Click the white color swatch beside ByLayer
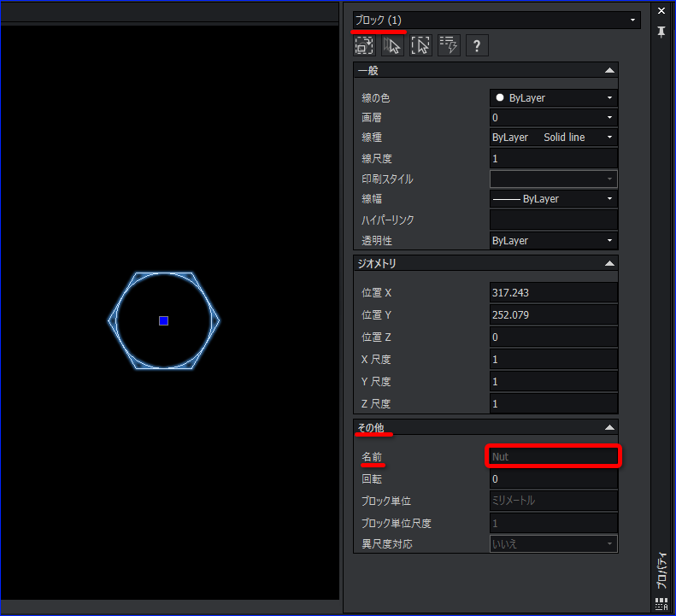Viewport: 676px width, 616px height. coord(500,97)
